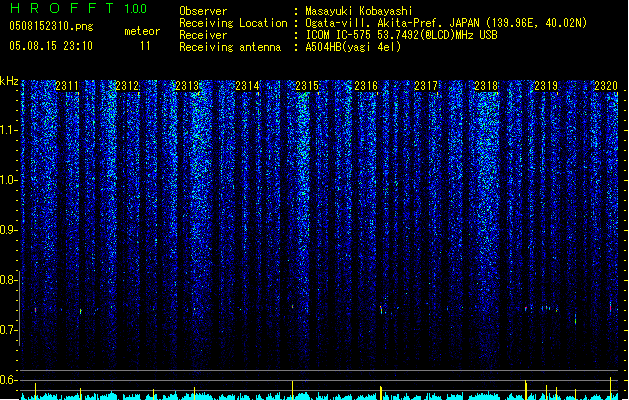The width and height of the screenshot is (629, 400).
Task: Click the Receiver label
Action: (203, 35)
